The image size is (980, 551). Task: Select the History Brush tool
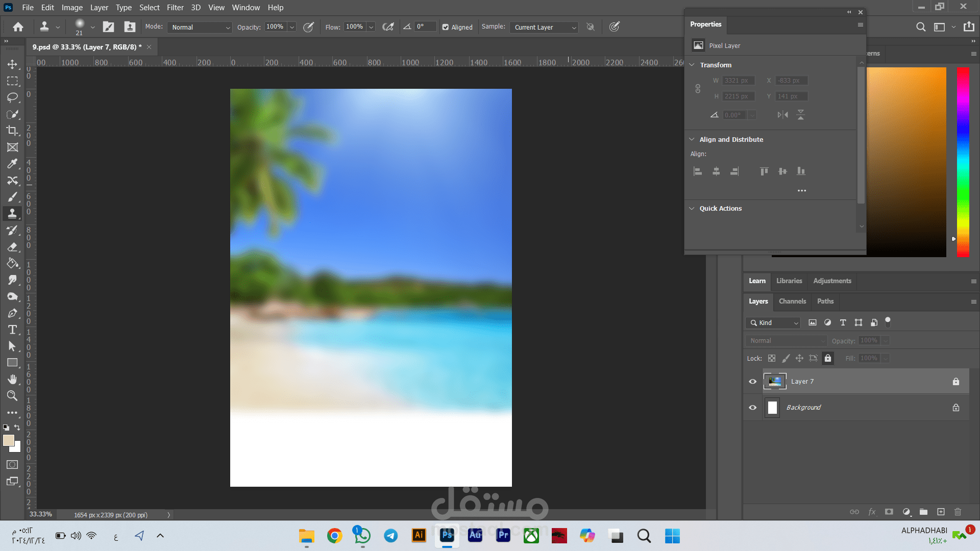[12, 230]
